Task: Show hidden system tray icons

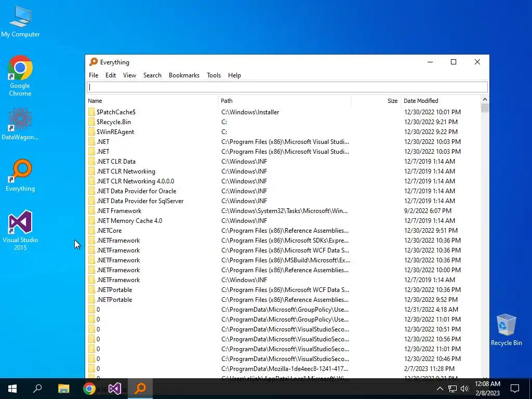Action: [x=440, y=389]
